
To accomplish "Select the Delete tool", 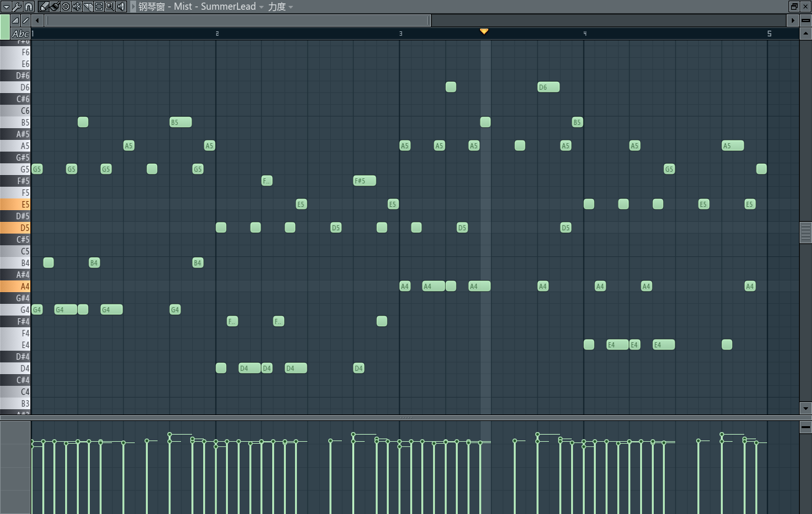I will pos(66,7).
